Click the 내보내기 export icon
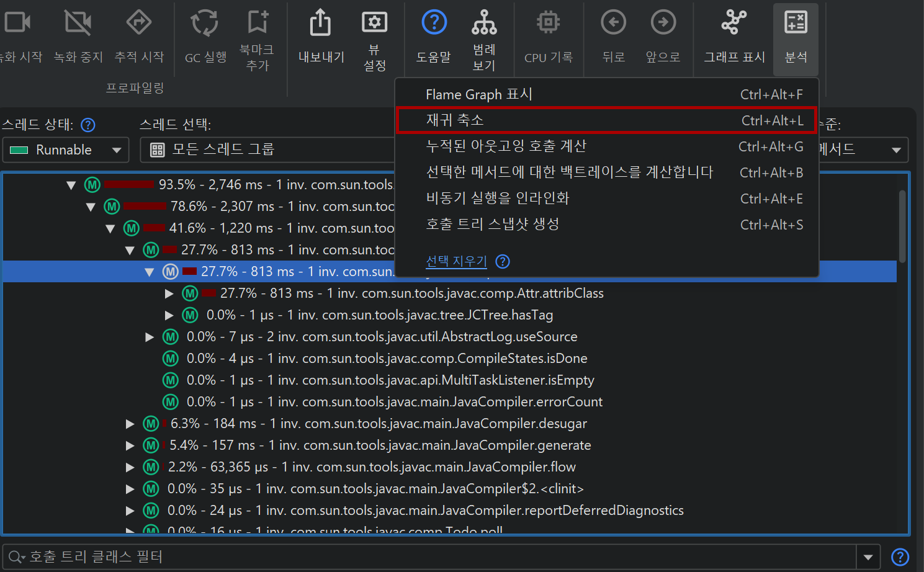The width and height of the screenshot is (924, 572). click(321, 24)
